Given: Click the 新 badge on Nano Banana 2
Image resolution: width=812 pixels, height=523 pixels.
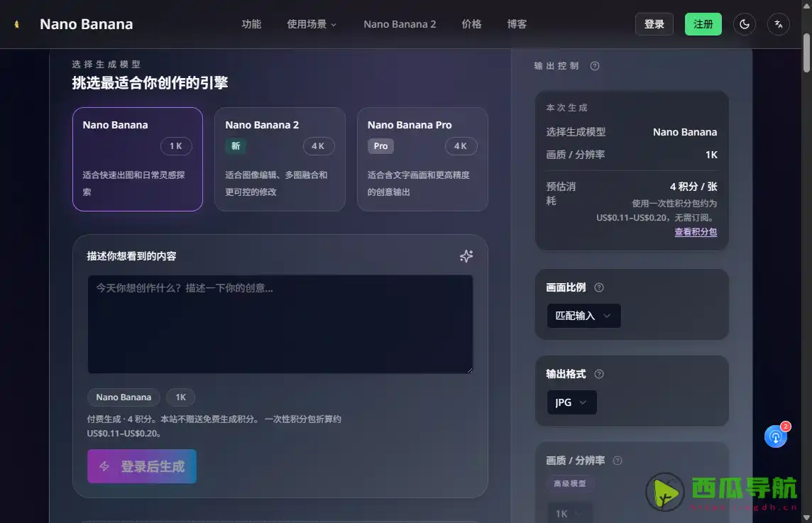Looking at the screenshot, I should pyautogui.click(x=236, y=146).
